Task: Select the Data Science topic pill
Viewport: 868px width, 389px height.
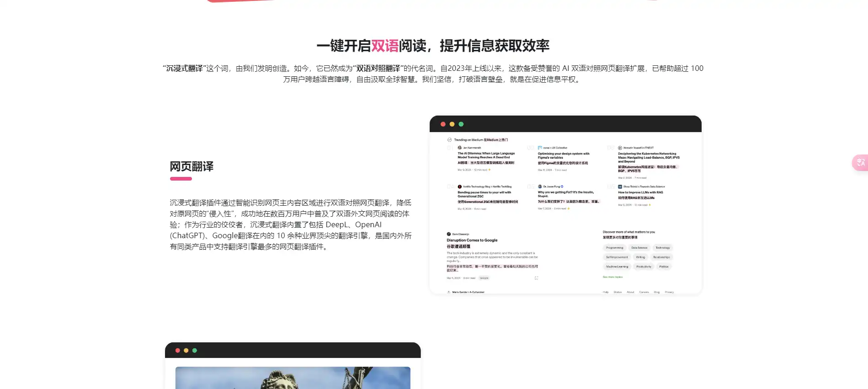Action: pos(639,248)
